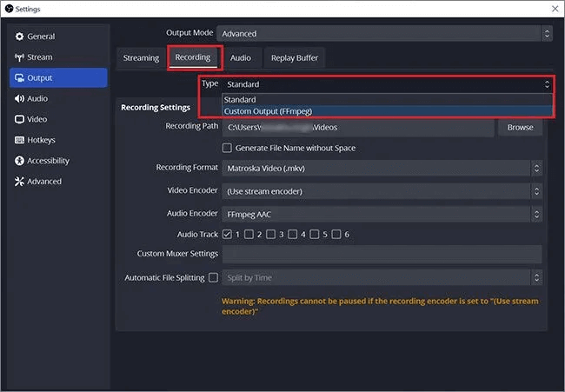
Task: Click Browse for recording path
Action: 520,128
